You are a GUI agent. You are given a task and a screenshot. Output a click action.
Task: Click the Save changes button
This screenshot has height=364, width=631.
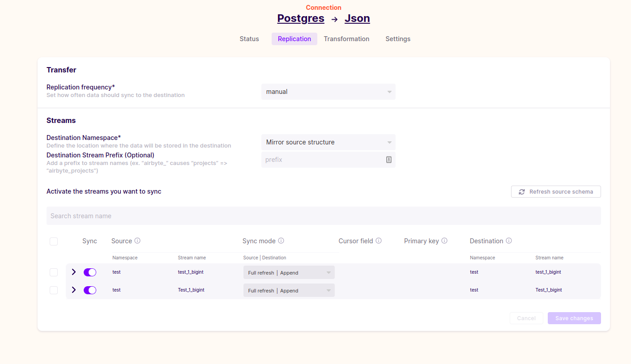[574, 318]
